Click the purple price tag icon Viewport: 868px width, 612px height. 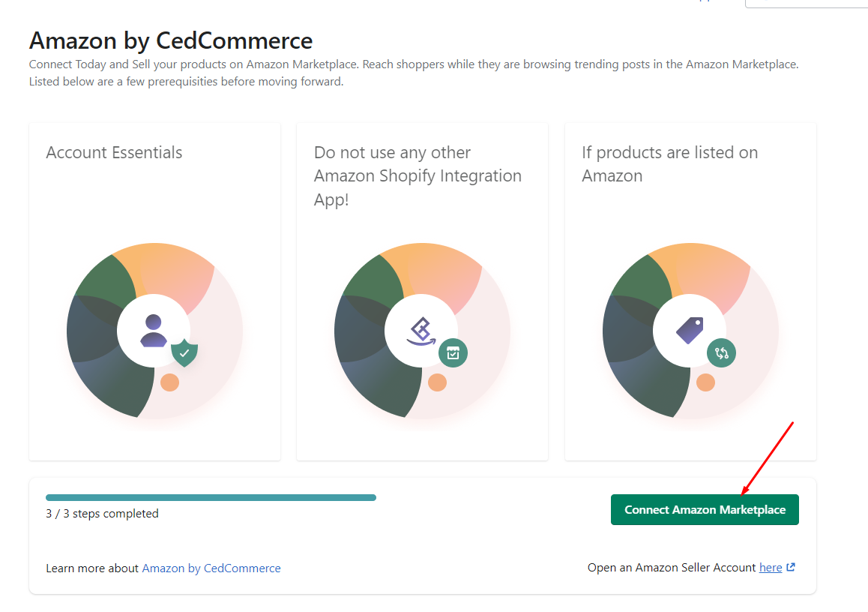[690, 331]
